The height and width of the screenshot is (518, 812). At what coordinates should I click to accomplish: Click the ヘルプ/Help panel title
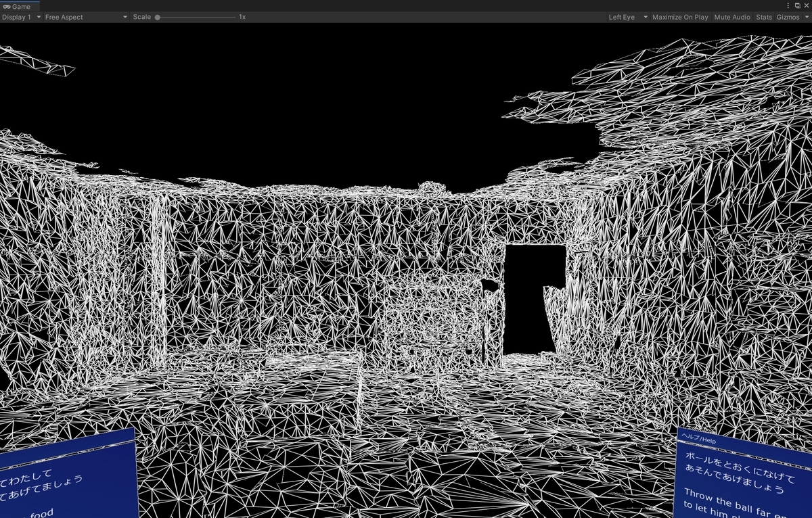(698, 440)
